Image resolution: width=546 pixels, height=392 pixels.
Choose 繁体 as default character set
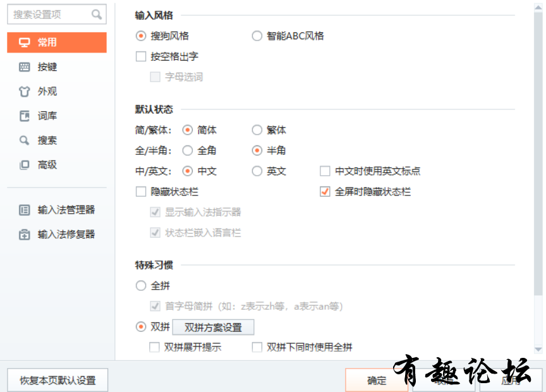[x=257, y=130]
